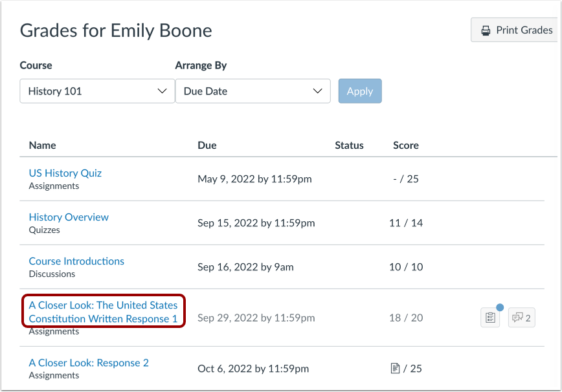View comments icon showing 2 comments
The image size is (562, 392).
[521, 318]
